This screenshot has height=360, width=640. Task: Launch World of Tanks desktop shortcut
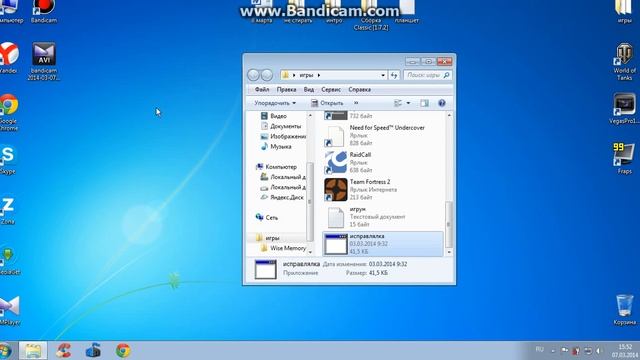click(624, 62)
